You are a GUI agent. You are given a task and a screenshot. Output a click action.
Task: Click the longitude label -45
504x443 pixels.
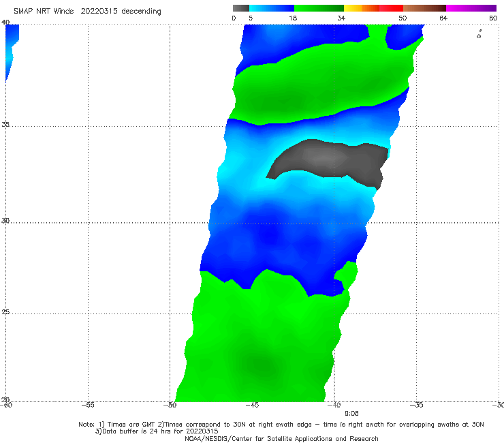tap(252, 405)
